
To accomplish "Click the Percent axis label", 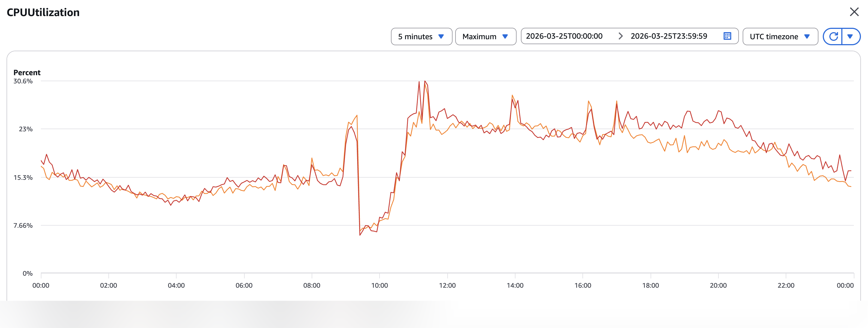I will [27, 72].
